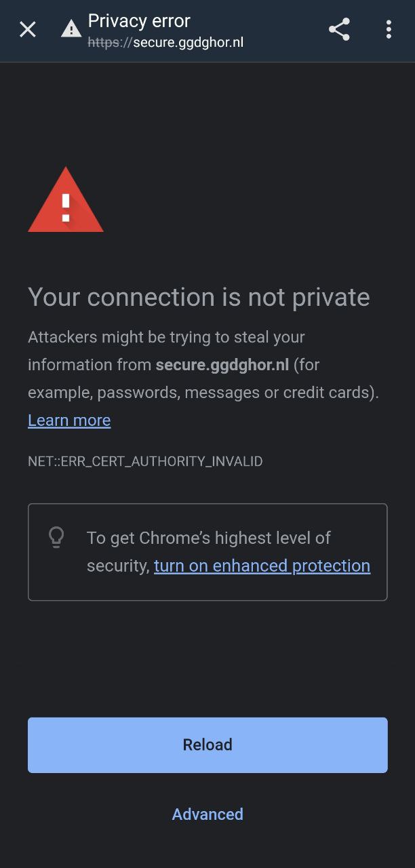
Task: Open the Learn more link
Action: tap(69, 420)
